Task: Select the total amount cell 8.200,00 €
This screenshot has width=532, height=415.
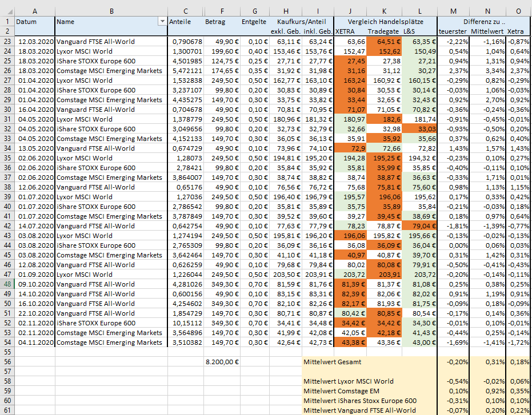Action: [x=221, y=362]
